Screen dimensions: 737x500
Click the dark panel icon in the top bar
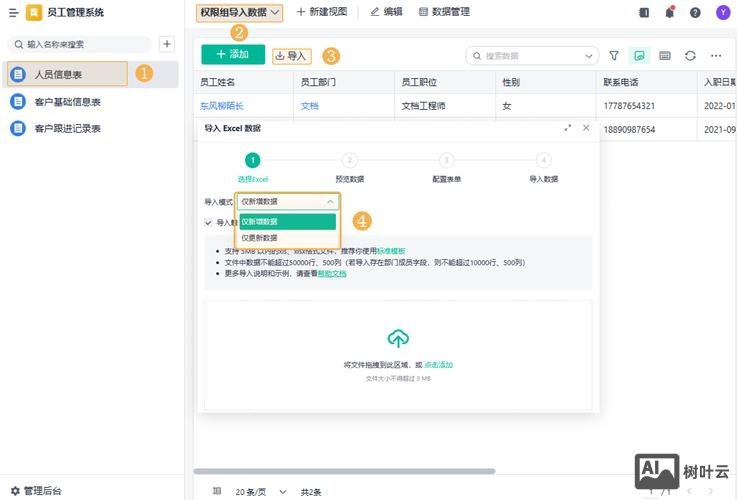tap(644, 13)
